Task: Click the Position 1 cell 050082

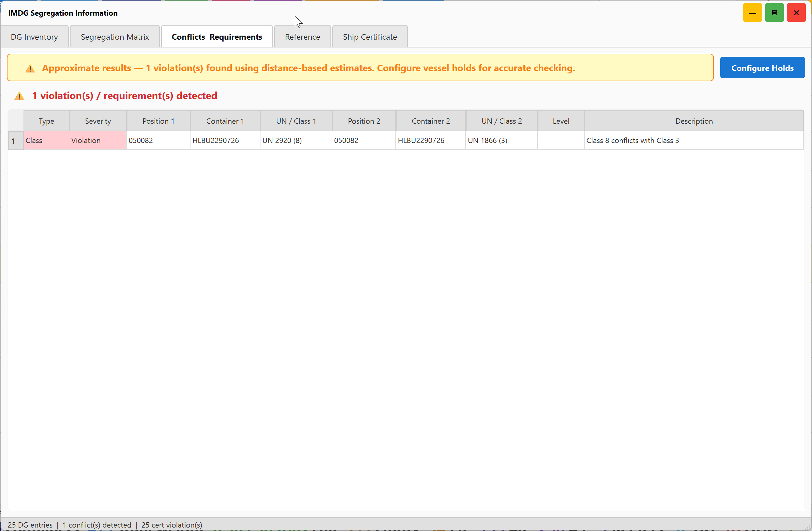Action: tap(158, 141)
